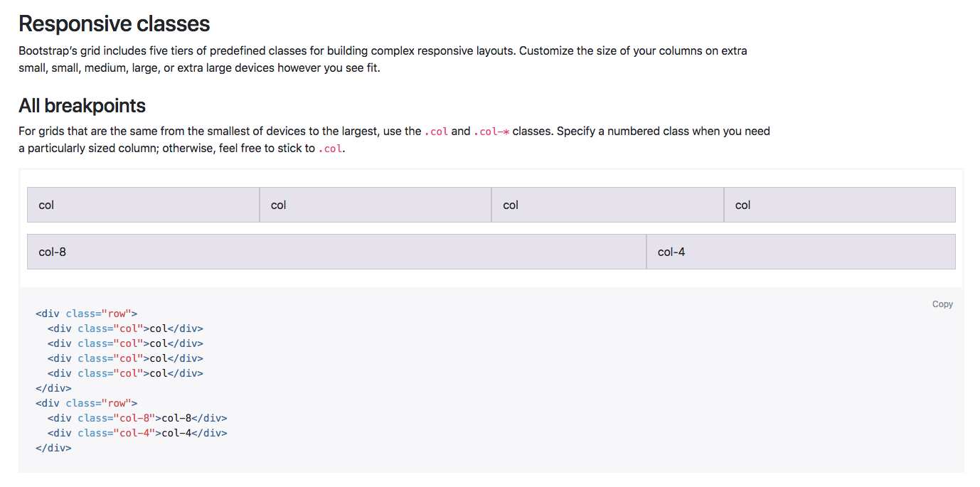
Task: Click the code line containing class="col-4"
Action: point(137,433)
